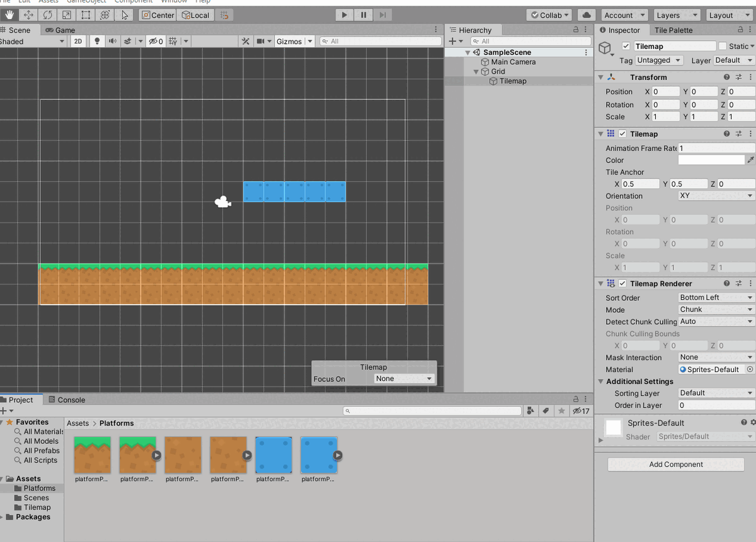Select the custom editor tools arrow icon
Screen dimensions: 756x542
(125, 15)
